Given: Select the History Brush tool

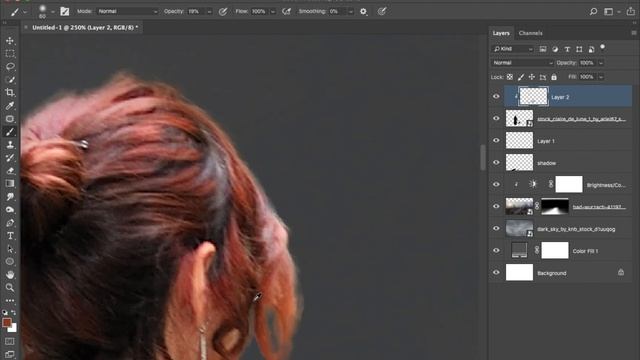Looking at the screenshot, I should pyautogui.click(x=10, y=158).
